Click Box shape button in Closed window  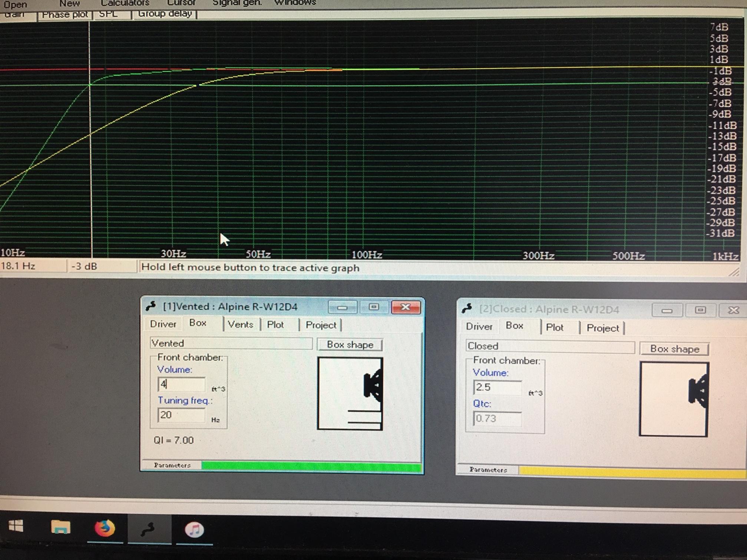tap(674, 349)
